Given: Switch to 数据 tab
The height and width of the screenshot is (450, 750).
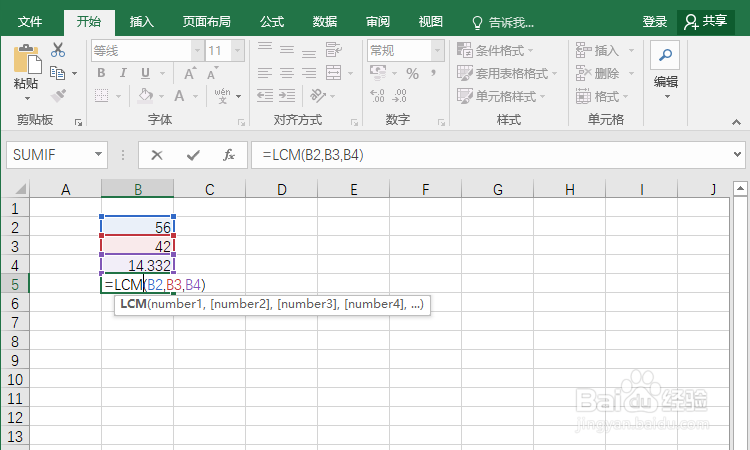Looking at the screenshot, I should pyautogui.click(x=325, y=22).
